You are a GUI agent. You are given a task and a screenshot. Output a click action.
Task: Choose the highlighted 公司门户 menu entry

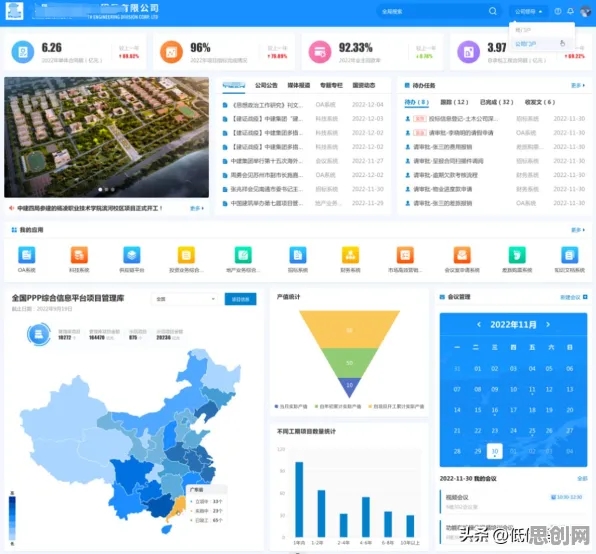542,44
